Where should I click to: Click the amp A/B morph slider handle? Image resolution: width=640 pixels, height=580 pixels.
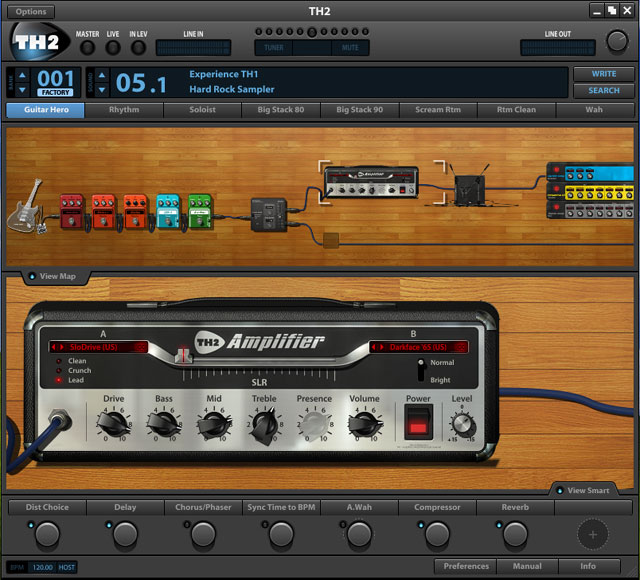[184, 355]
